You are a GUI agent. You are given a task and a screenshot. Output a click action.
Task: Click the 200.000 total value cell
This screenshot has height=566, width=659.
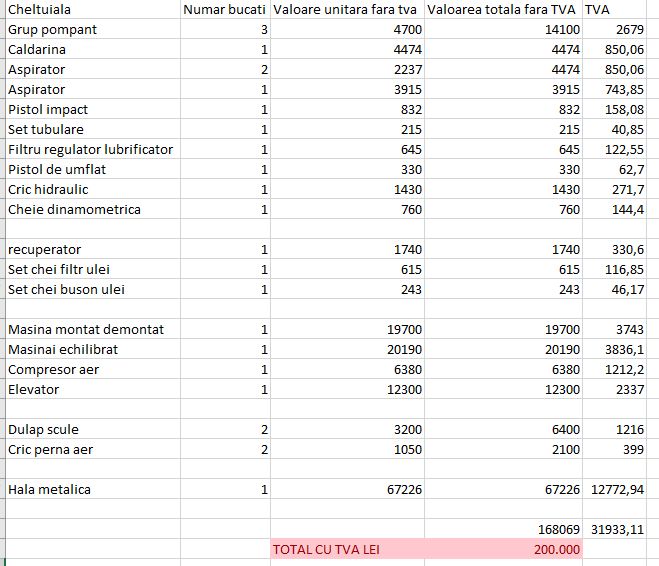coord(503,549)
